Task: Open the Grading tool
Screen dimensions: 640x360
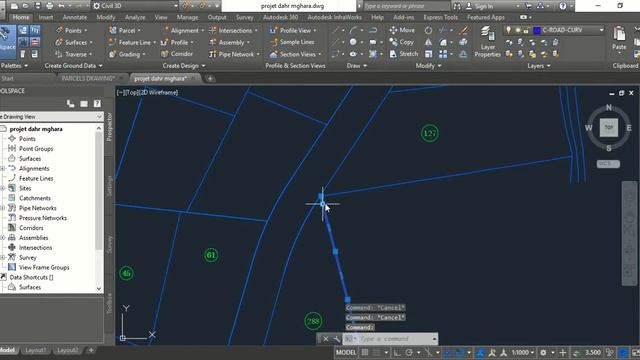Action: pos(127,54)
